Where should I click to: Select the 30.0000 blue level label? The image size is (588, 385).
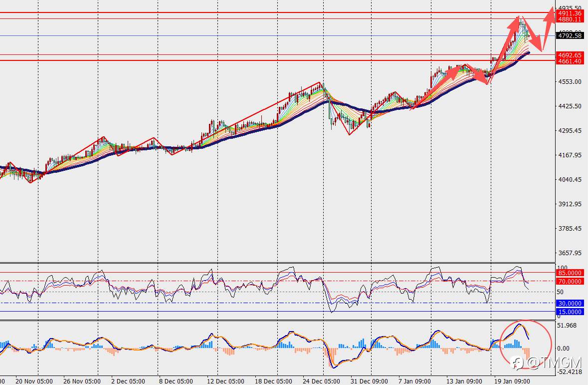(570, 303)
